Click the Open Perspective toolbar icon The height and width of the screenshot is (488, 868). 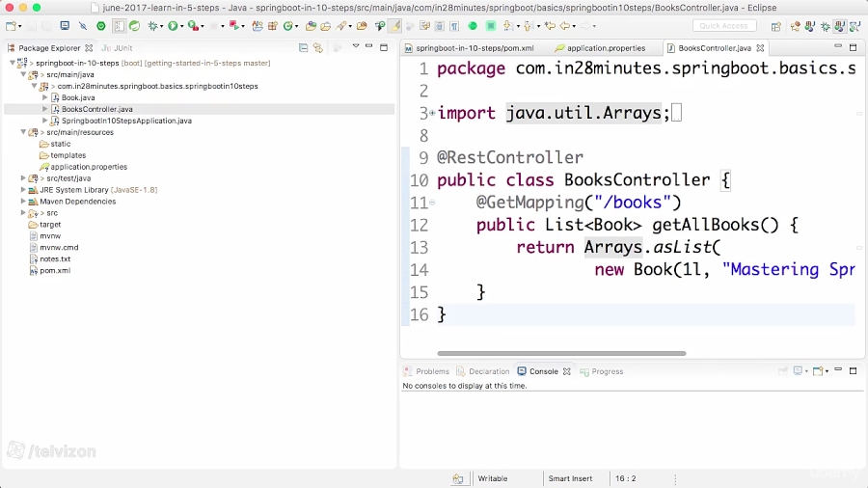click(776, 26)
